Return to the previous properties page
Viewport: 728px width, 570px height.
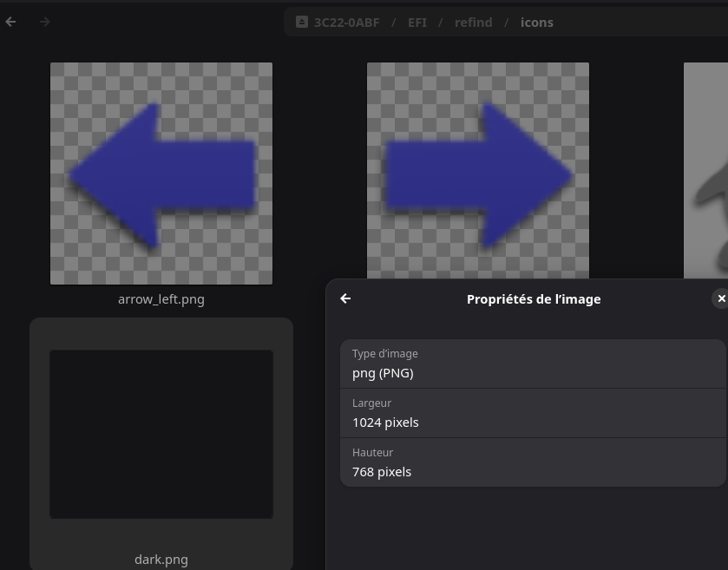(345, 298)
